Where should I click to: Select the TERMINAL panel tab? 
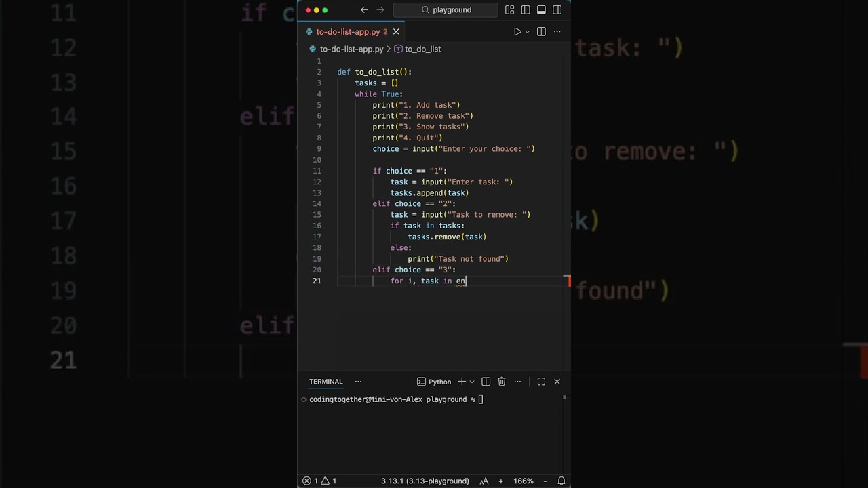tap(326, 382)
